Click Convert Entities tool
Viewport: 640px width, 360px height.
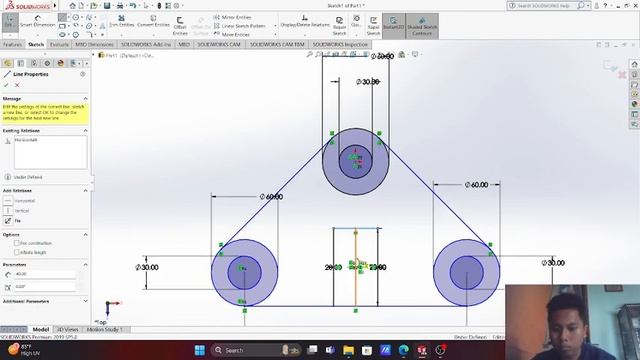(x=153, y=21)
